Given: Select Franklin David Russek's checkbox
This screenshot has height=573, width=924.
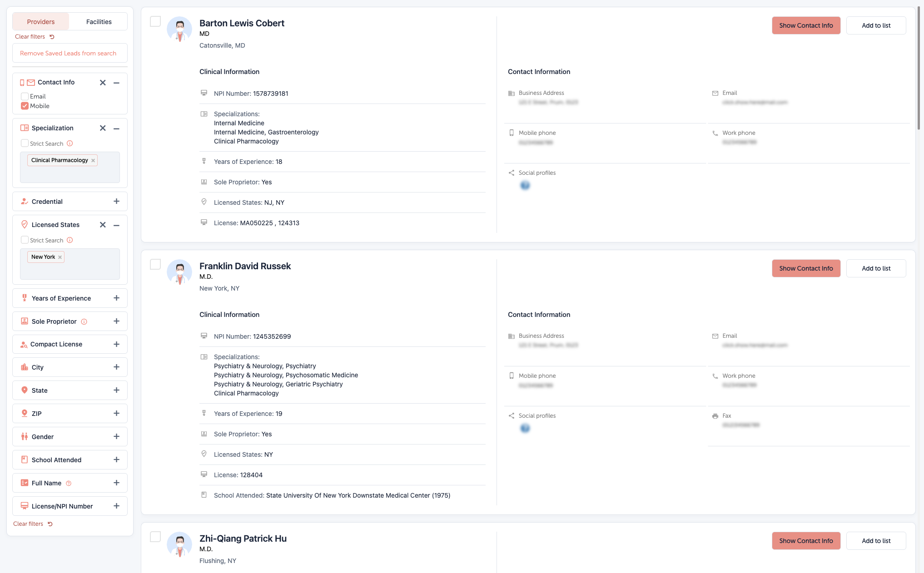Looking at the screenshot, I should pyautogui.click(x=155, y=265).
